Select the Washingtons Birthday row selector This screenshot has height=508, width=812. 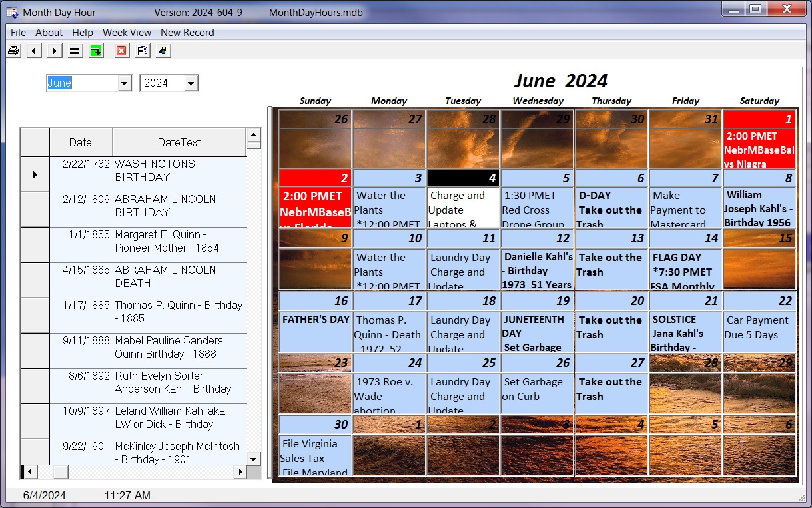(35, 174)
